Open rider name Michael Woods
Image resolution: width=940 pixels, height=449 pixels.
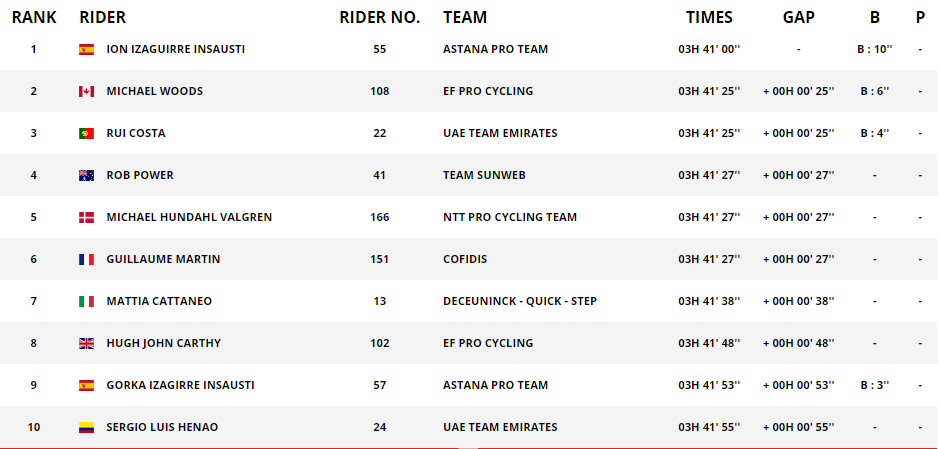155,91
